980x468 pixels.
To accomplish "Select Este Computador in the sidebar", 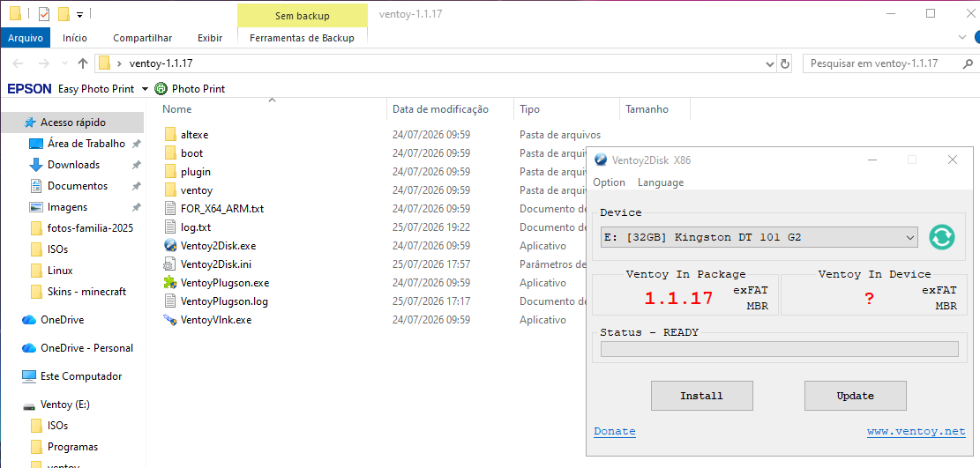I will (x=81, y=376).
